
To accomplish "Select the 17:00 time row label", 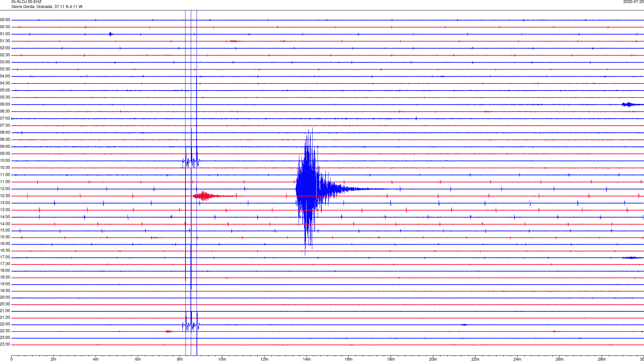I will (x=5, y=257).
